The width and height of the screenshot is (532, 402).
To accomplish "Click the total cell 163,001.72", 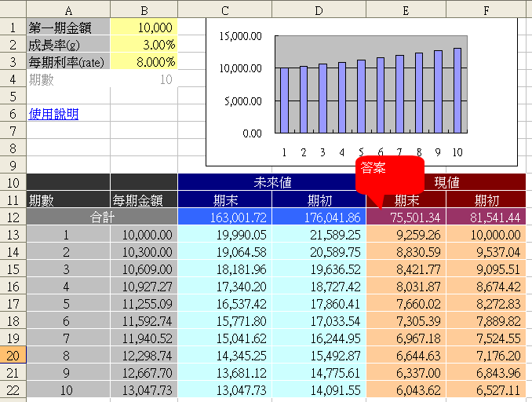I will click(x=225, y=217).
